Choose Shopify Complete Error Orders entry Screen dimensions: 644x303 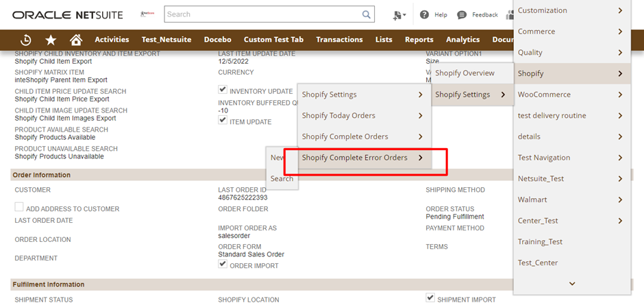[x=364, y=158]
